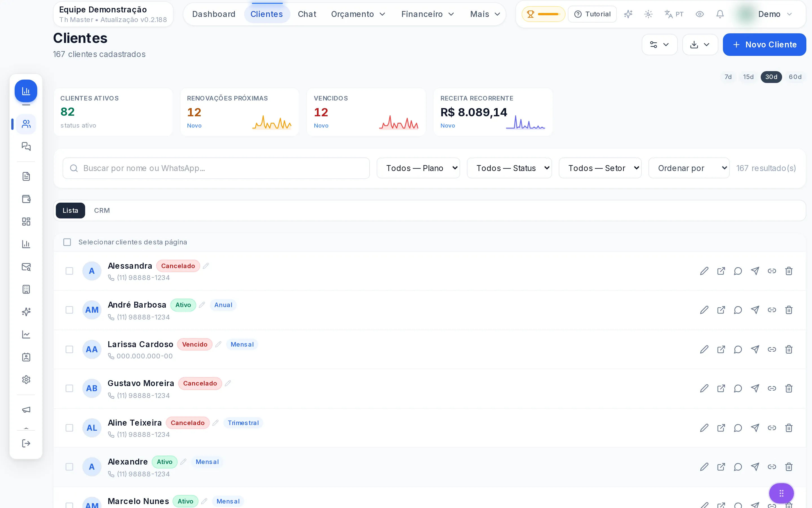812x508 pixels.
Task: Go to the Dashboard tab
Action: pyautogui.click(x=214, y=14)
